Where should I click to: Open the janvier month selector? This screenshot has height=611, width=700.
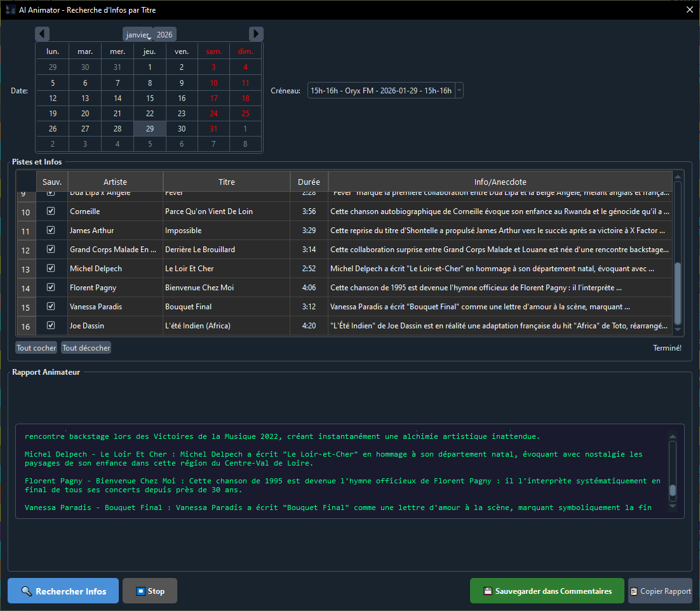[137, 35]
